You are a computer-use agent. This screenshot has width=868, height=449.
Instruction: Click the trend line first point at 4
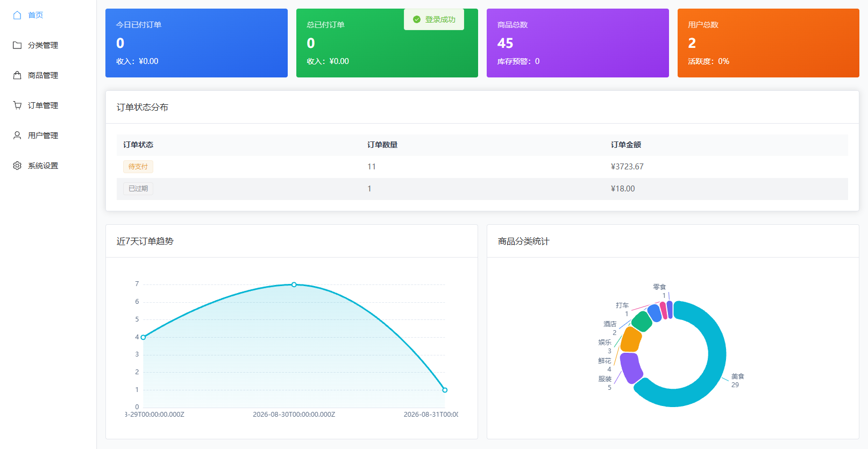click(143, 337)
